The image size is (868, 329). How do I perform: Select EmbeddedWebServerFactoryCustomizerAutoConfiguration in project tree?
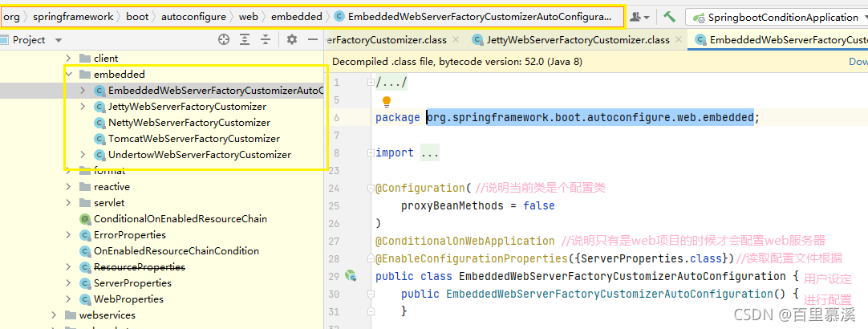[x=216, y=91]
